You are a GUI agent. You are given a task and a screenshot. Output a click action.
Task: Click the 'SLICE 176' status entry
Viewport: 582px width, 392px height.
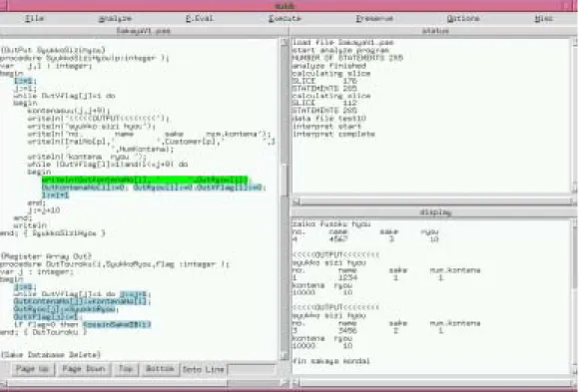[x=324, y=81]
